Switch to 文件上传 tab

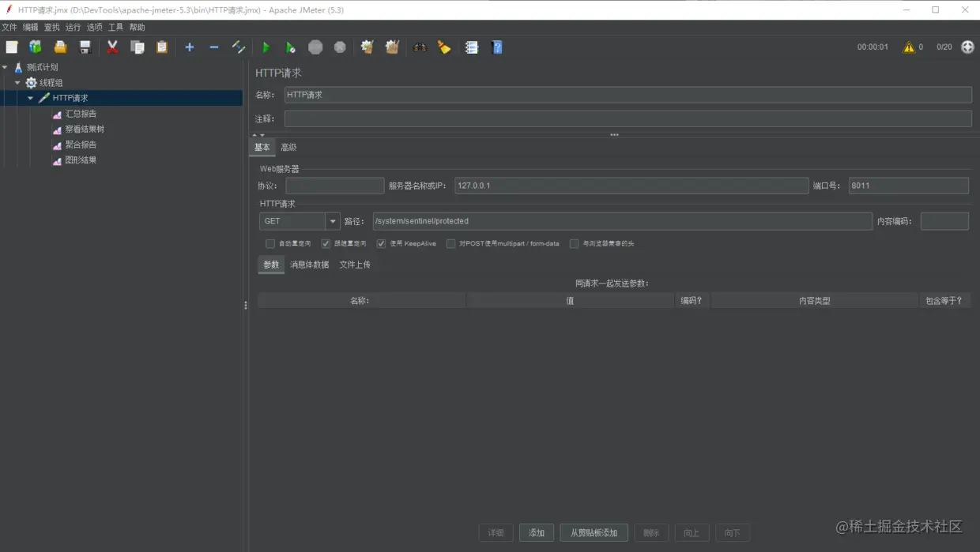(355, 265)
